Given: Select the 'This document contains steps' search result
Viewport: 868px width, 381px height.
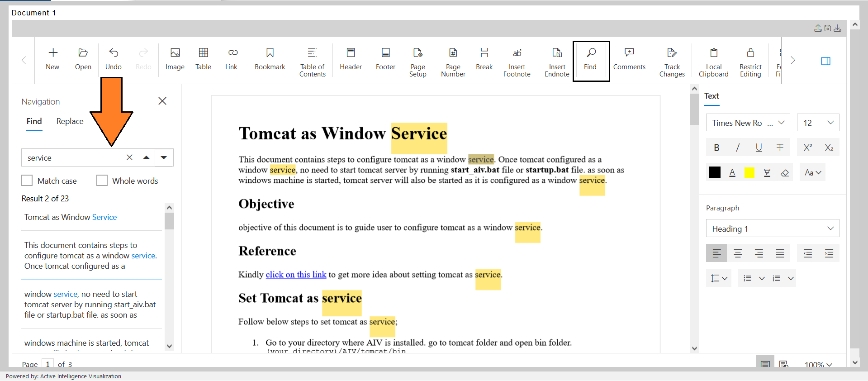Looking at the screenshot, I should click(x=91, y=256).
